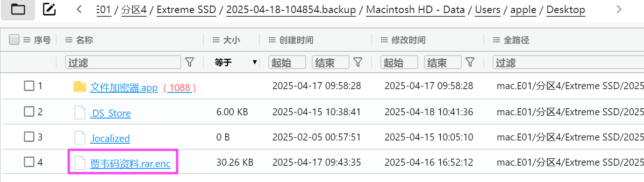The height and width of the screenshot is (182, 644).
Task: Open the 贾韦码资料.rar.enc file link
Action: (x=130, y=163)
